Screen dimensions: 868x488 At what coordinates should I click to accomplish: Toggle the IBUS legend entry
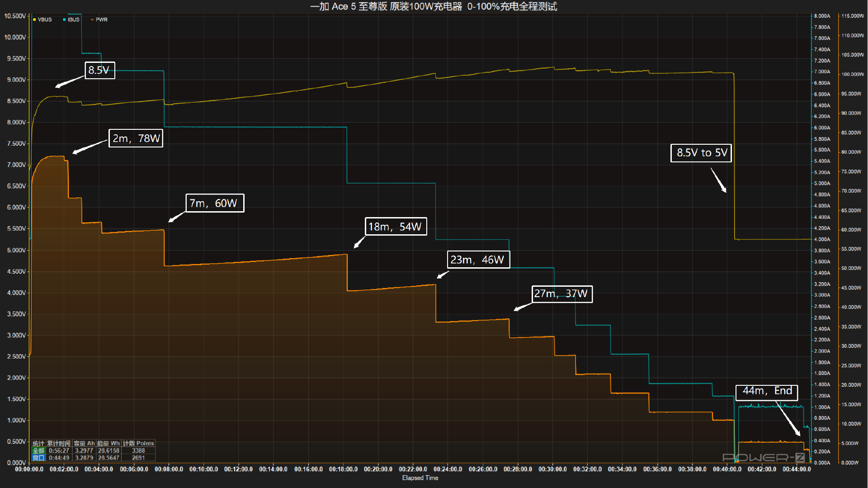71,19
